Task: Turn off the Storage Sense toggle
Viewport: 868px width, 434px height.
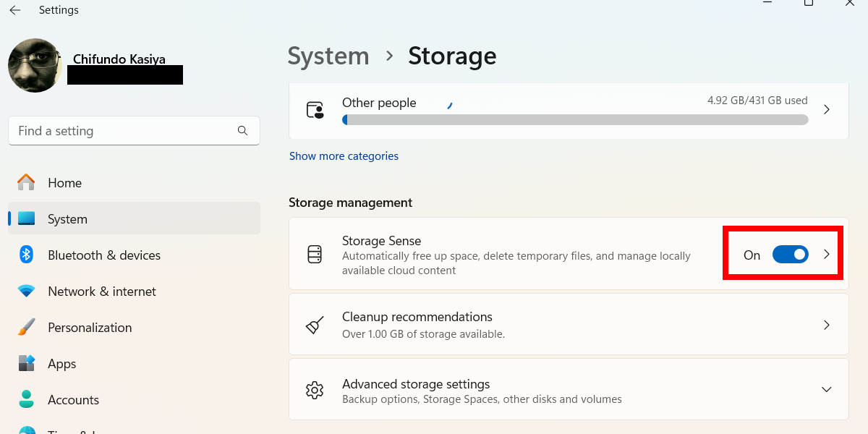Action: pos(790,255)
